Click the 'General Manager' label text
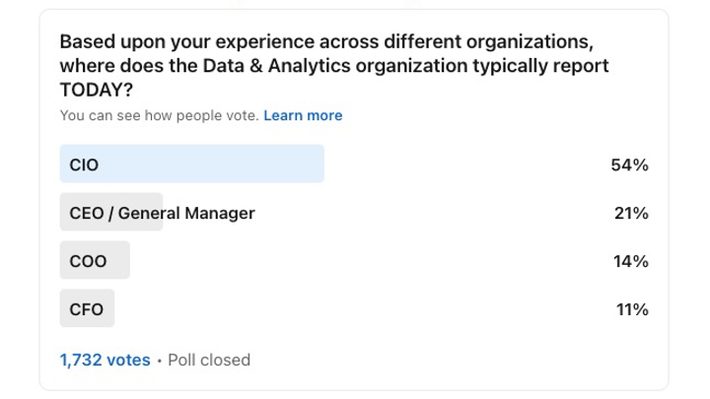The image size is (710, 399). [x=187, y=213]
